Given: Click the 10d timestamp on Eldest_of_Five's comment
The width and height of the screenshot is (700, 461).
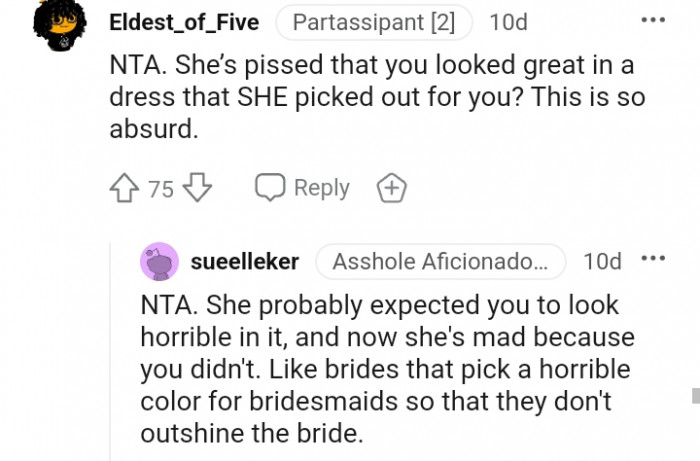Looking at the screenshot, I should [509, 21].
